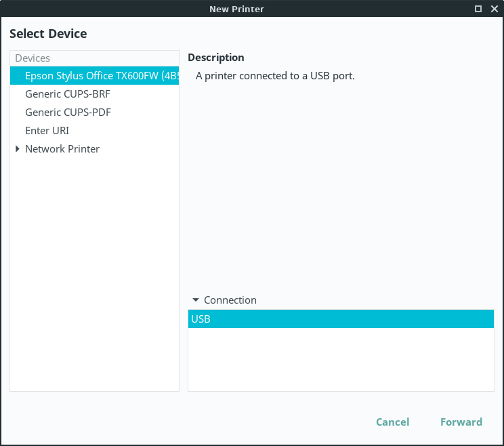Go to the next step with Forward

[x=461, y=422]
